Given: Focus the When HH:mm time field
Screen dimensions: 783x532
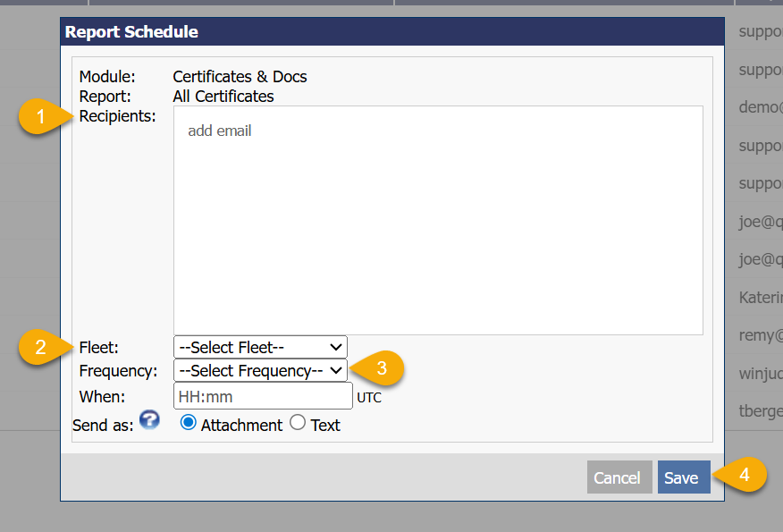Looking at the screenshot, I should point(263,395).
